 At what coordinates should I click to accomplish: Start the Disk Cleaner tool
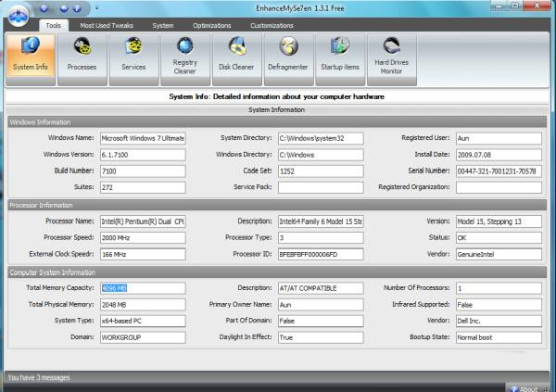(x=236, y=58)
